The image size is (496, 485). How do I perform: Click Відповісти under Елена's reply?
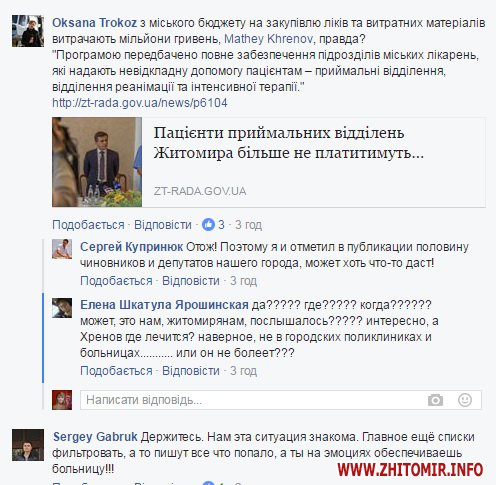(191, 371)
